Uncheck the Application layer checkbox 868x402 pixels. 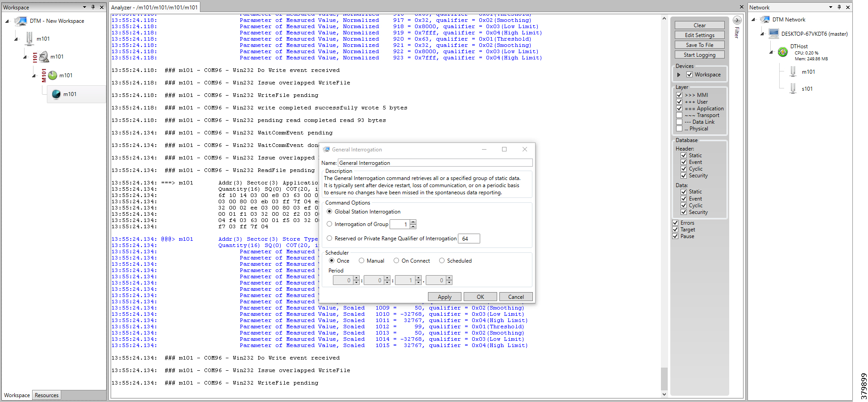coord(679,109)
